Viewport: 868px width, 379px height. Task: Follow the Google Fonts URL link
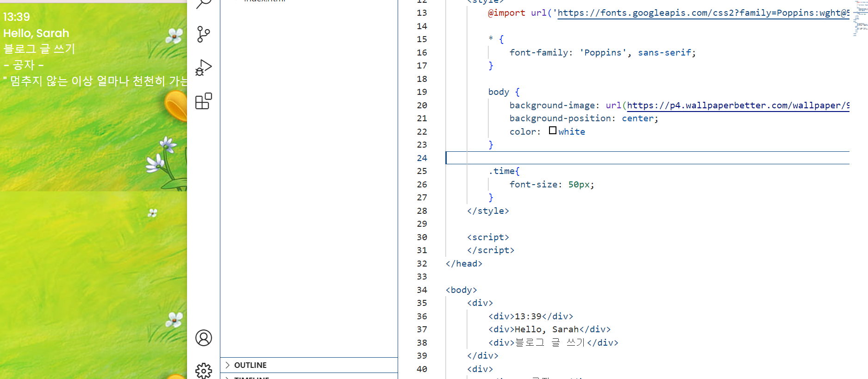click(x=703, y=13)
